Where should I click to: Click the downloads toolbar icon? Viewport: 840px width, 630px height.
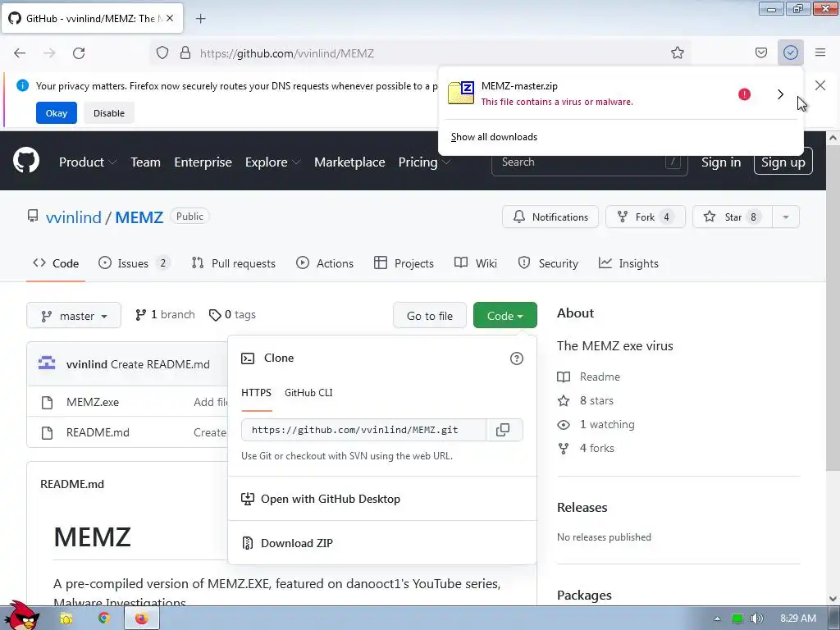[x=791, y=52]
